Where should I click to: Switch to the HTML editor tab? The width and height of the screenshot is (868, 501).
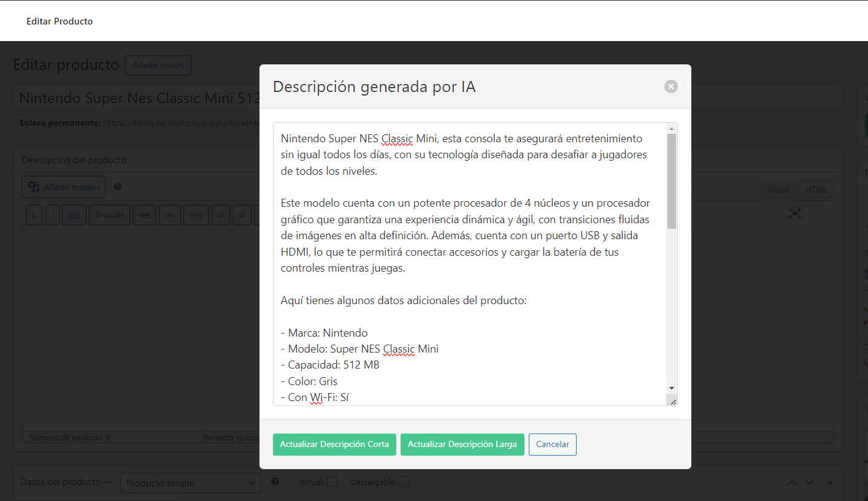click(x=816, y=189)
